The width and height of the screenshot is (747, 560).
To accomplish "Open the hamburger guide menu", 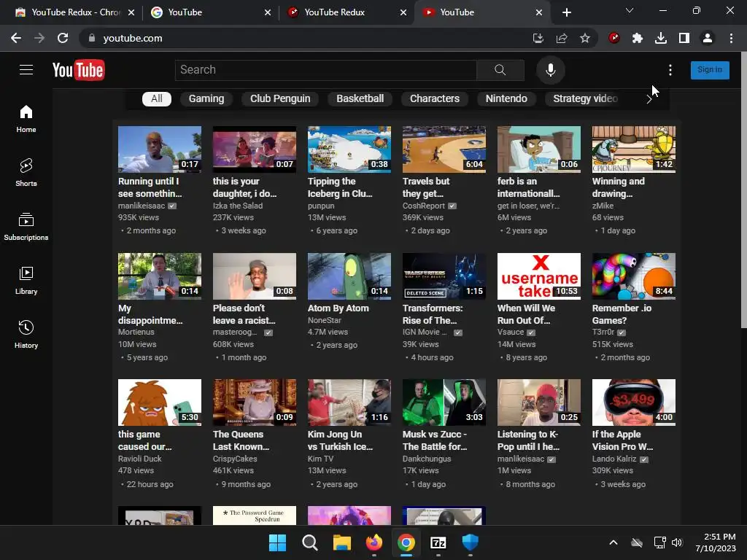I will 26,70.
